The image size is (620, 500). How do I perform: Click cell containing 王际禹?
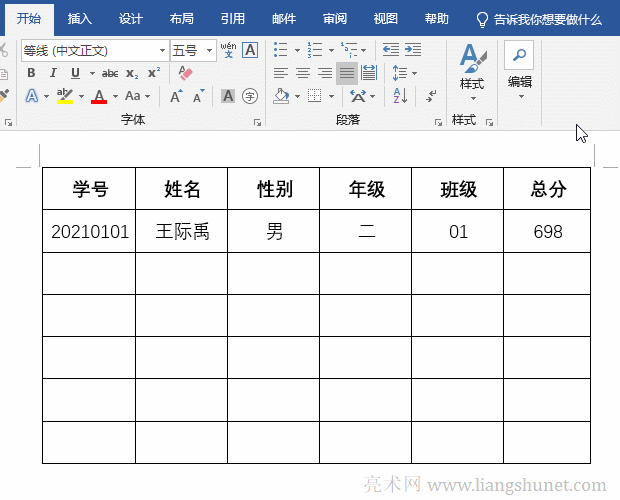coord(182,231)
